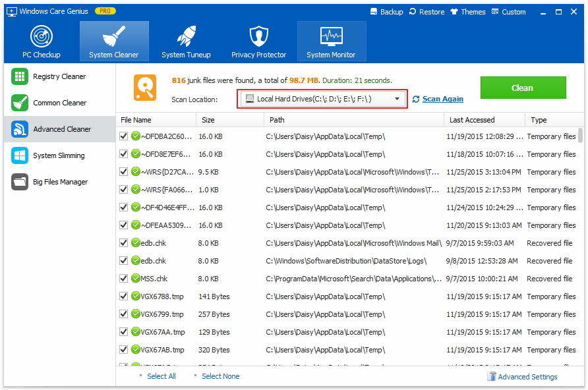
Task: Click green check icon beside VGX6788.tmp
Action: tap(136, 296)
